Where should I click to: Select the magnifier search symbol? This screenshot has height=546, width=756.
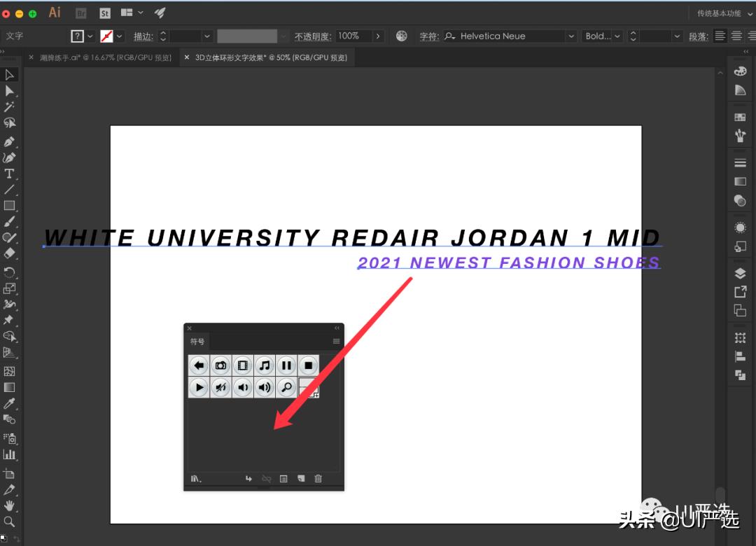tap(286, 387)
